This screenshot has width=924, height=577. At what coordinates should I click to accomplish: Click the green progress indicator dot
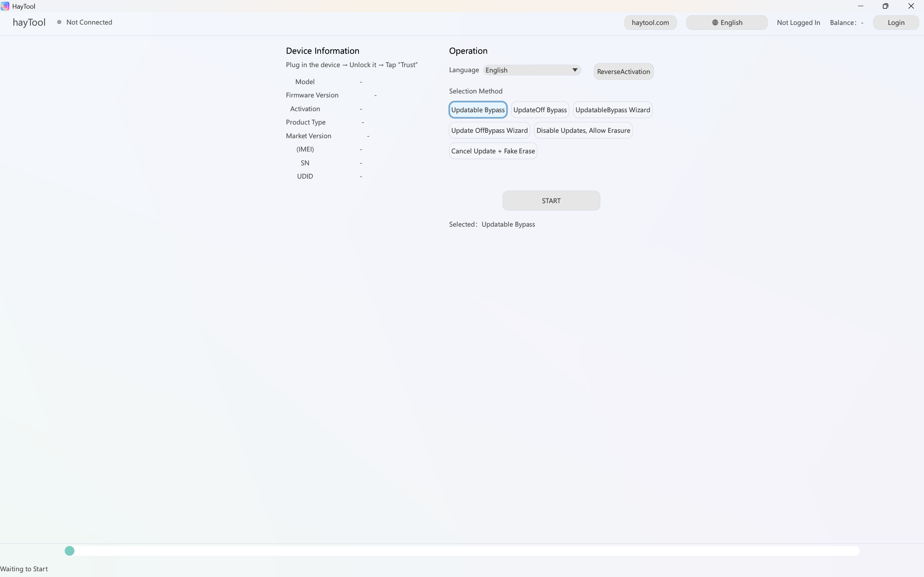click(69, 551)
